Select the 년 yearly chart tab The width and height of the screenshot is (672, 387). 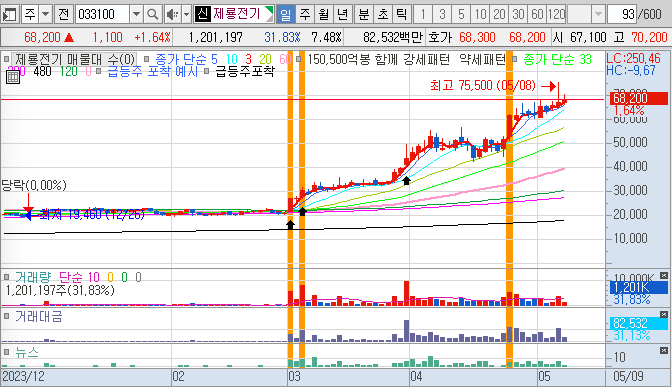(342, 15)
